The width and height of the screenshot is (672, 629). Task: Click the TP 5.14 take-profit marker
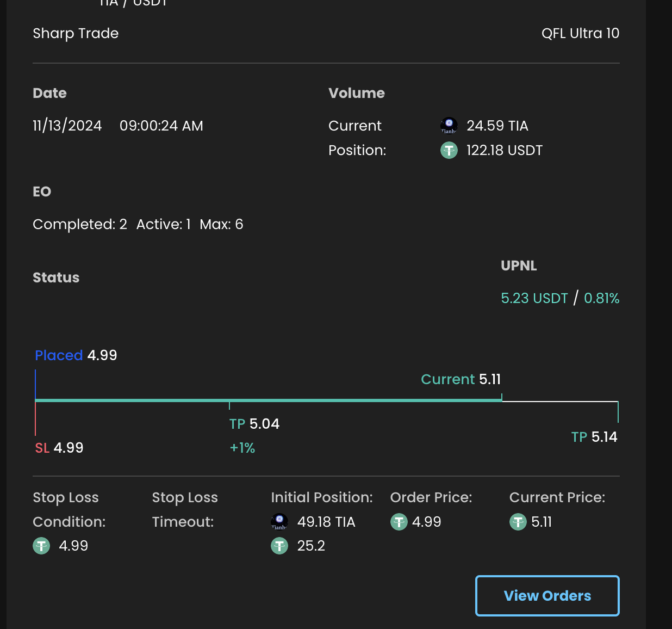click(x=594, y=437)
